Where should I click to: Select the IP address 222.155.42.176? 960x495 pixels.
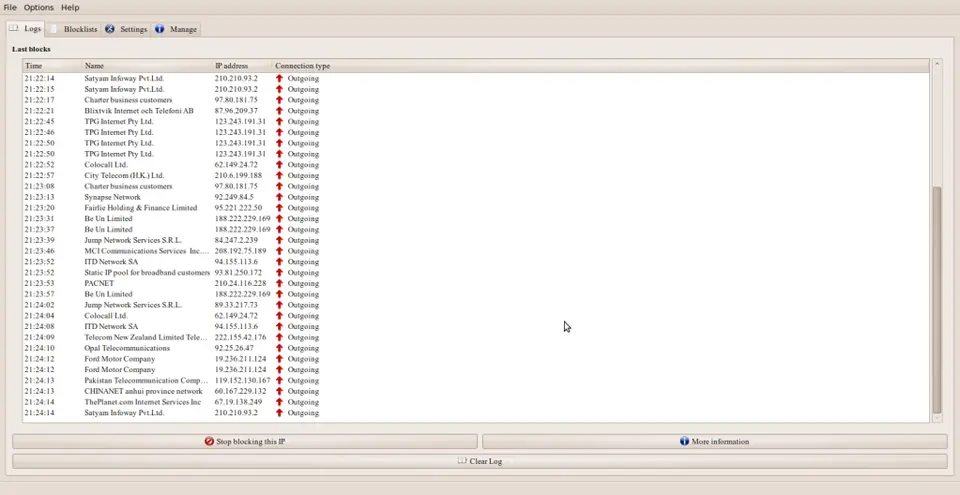point(241,338)
